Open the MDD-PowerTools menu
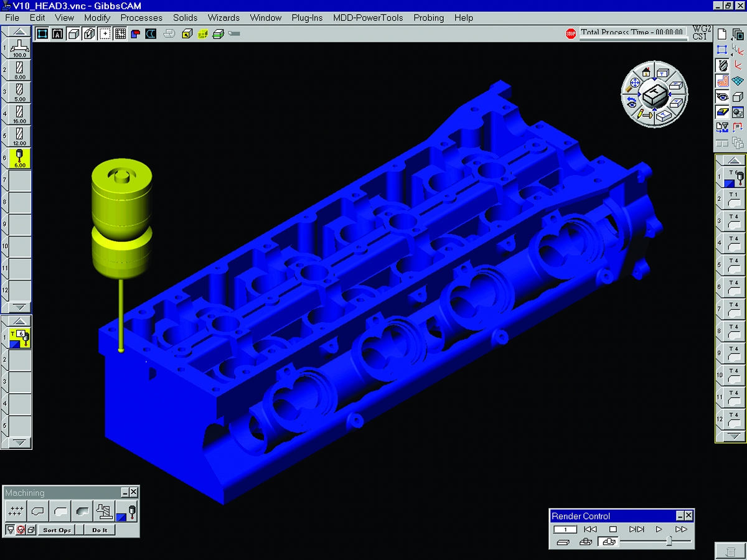The width and height of the screenshot is (747, 560). pyautogui.click(x=368, y=17)
